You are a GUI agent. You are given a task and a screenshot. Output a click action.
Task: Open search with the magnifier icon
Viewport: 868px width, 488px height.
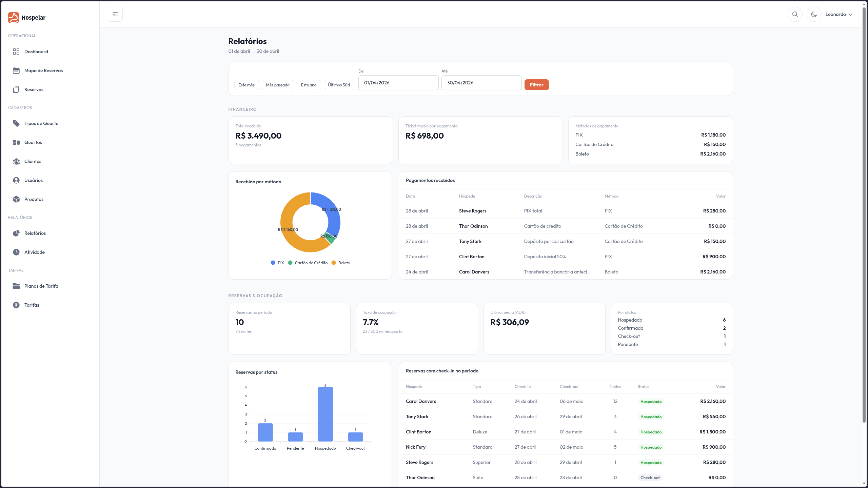click(x=795, y=14)
